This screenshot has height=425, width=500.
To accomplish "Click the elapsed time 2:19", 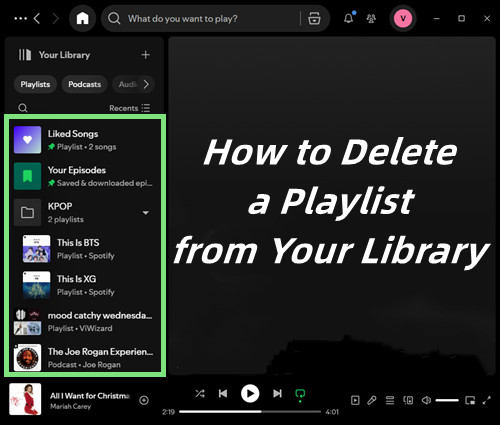I will tap(168, 412).
